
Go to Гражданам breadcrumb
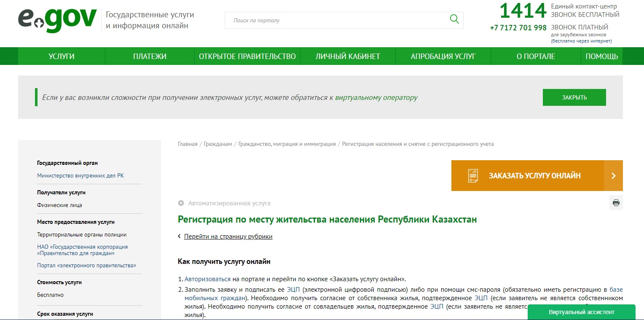pyautogui.click(x=218, y=144)
